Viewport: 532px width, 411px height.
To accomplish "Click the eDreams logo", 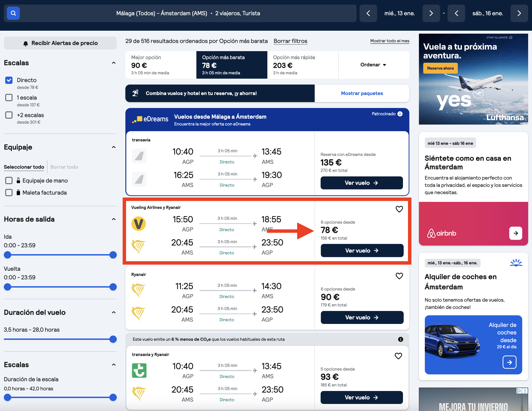I will pyautogui.click(x=150, y=119).
